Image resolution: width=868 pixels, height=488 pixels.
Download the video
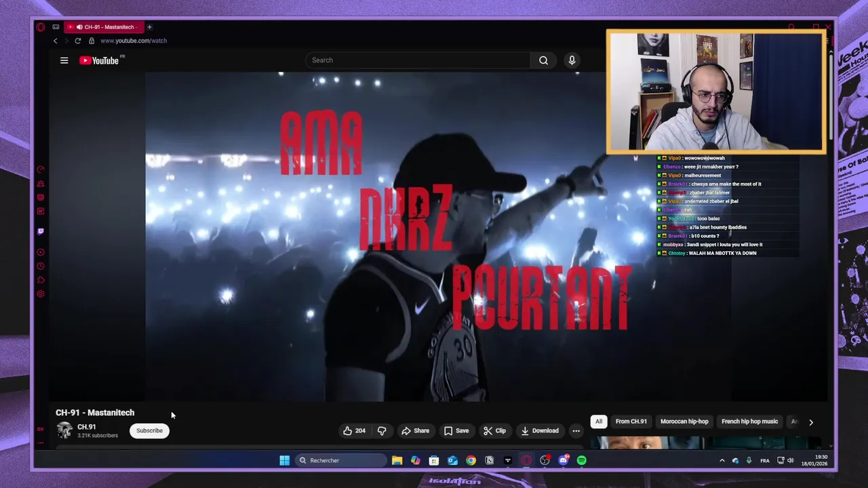point(540,430)
